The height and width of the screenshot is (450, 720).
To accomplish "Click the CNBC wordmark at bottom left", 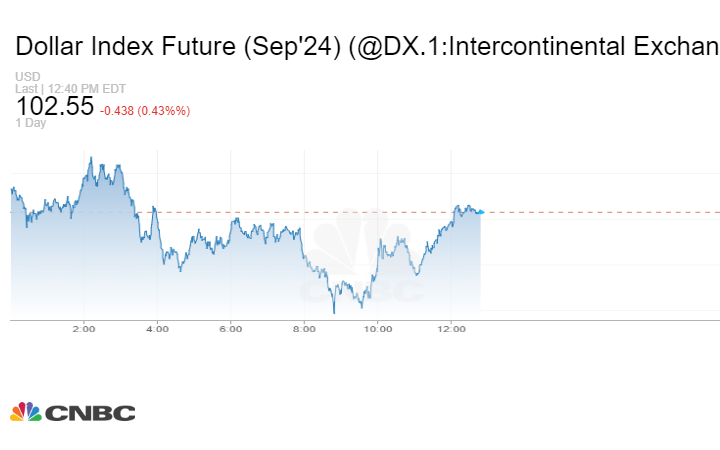I will tap(89, 413).
